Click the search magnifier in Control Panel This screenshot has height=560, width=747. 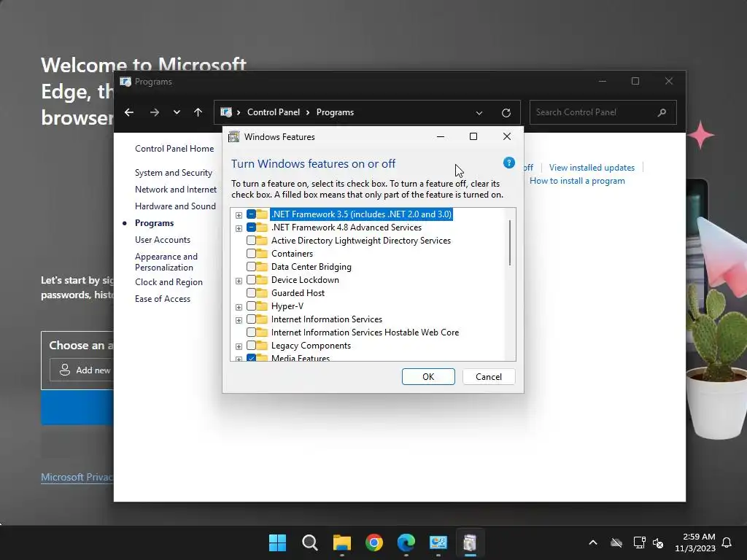662,112
